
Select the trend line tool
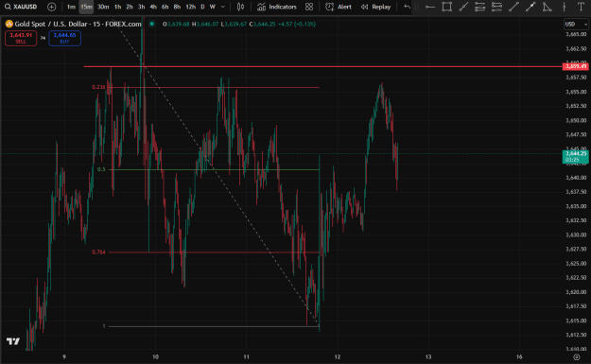(x=513, y=7)
